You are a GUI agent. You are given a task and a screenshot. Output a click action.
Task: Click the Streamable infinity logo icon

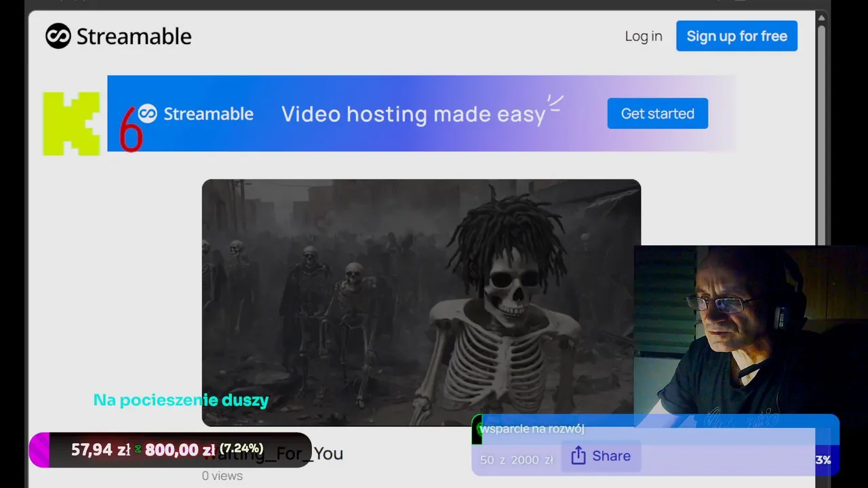pos(58,36)
